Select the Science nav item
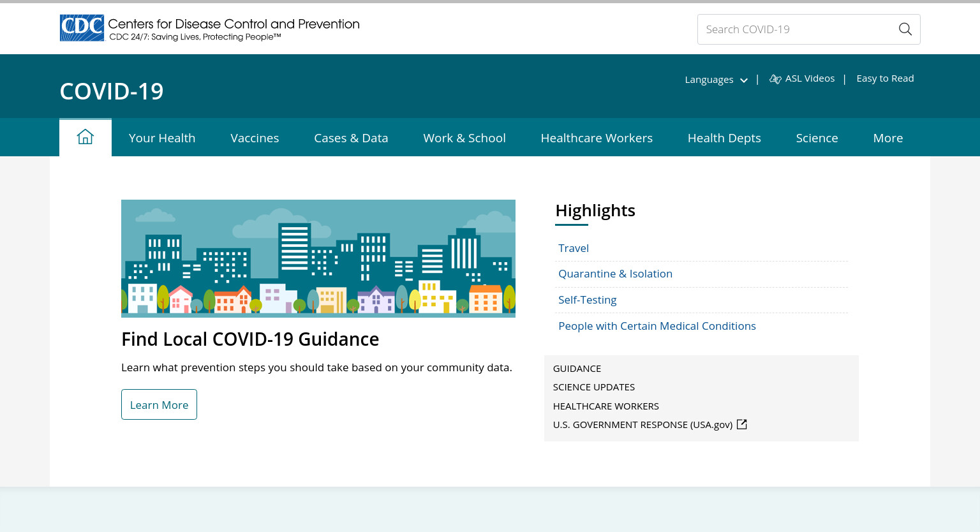 [x=817, y=138]
